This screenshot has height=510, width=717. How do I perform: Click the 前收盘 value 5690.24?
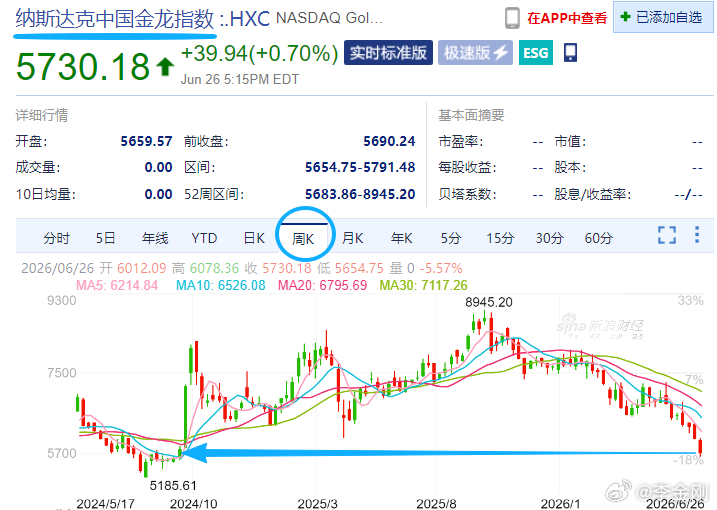[389, 141]
